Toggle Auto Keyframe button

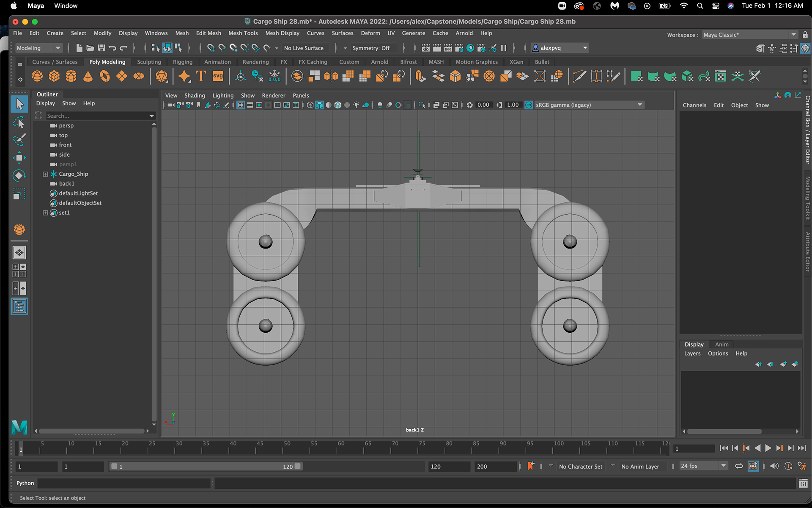click(x=788, y=466)
